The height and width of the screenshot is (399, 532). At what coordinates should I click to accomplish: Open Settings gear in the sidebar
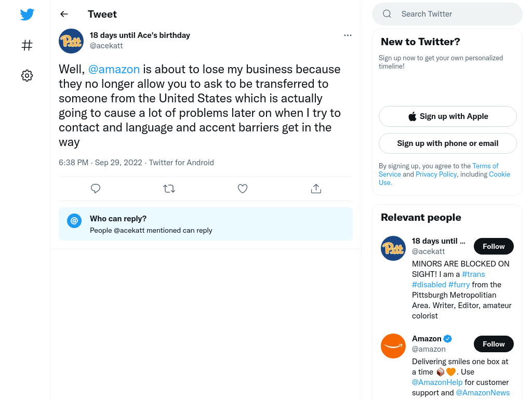pos(27,75)
